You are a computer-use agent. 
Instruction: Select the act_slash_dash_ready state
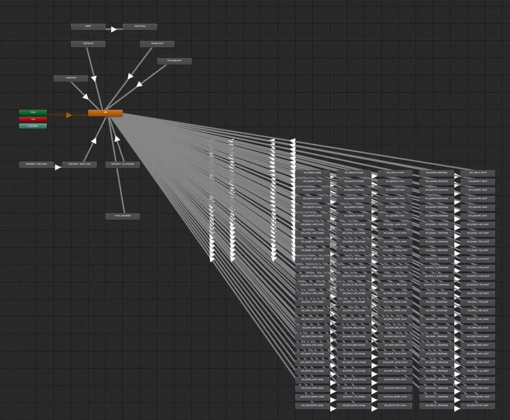coord(312,345)
